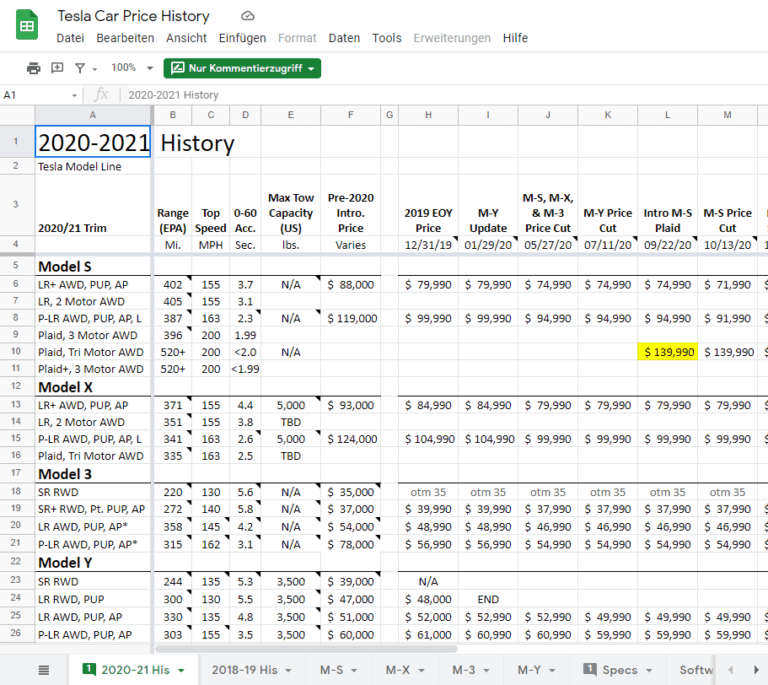Switch to the Specs sheet tab

tap(620, 670)
